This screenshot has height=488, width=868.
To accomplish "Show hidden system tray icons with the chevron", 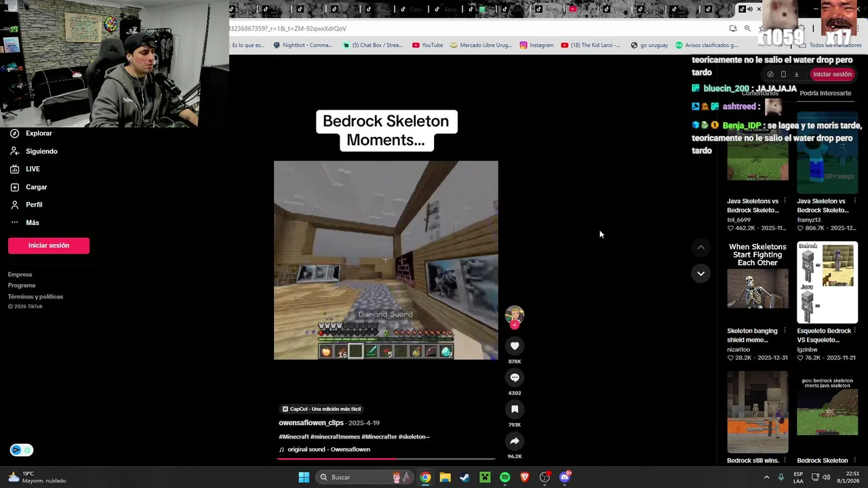I will [766, 477].
